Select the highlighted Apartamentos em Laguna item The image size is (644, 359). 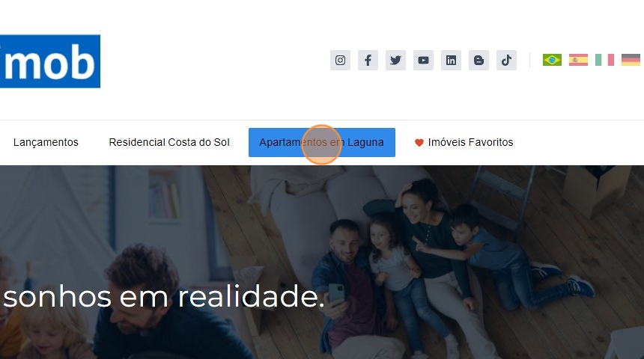pos(321,142)
